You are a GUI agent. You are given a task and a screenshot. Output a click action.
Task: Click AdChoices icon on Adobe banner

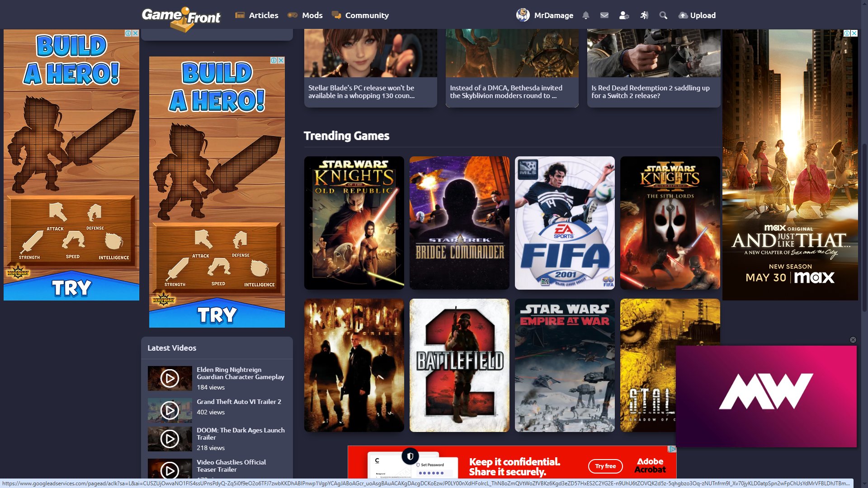coord(672,449)
